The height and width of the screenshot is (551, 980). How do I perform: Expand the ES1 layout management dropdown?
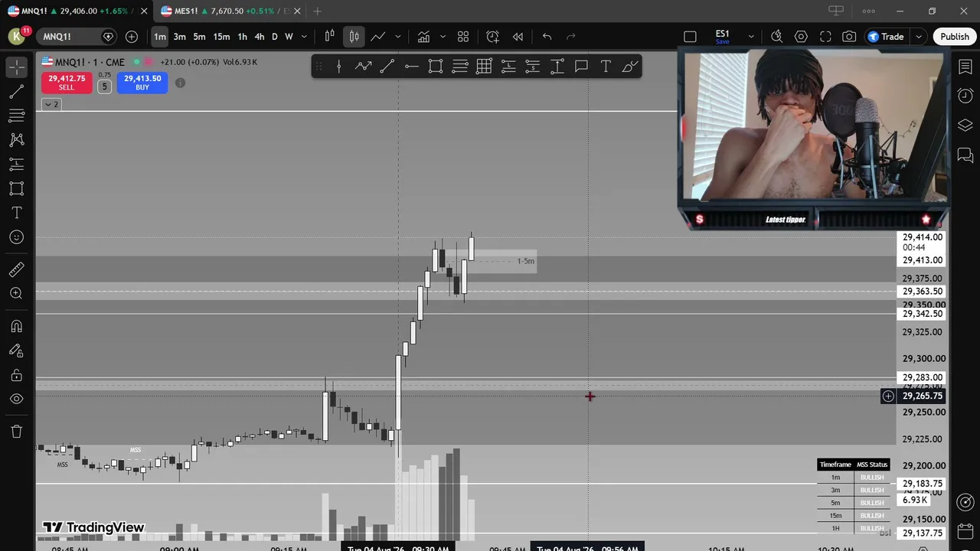click(751, 37)
